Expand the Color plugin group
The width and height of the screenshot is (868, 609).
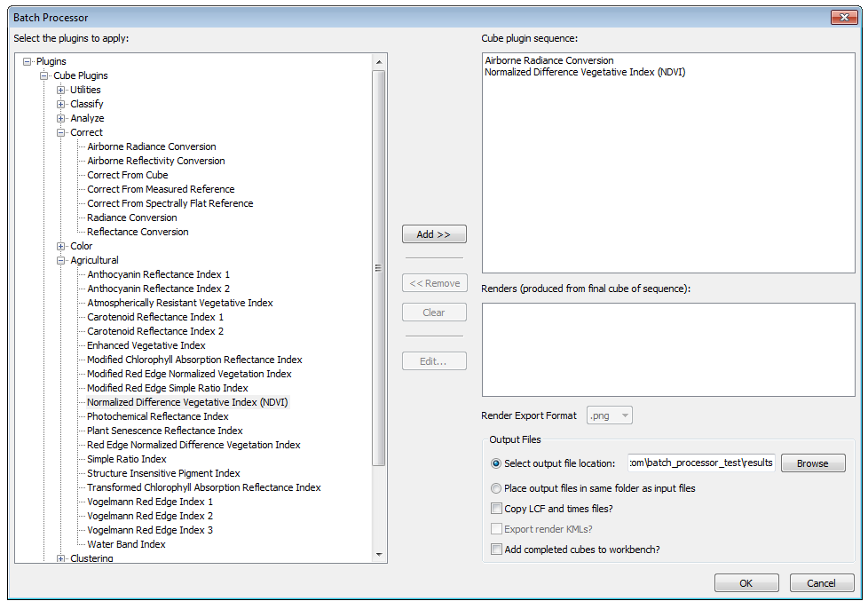(x=61, y=246)
